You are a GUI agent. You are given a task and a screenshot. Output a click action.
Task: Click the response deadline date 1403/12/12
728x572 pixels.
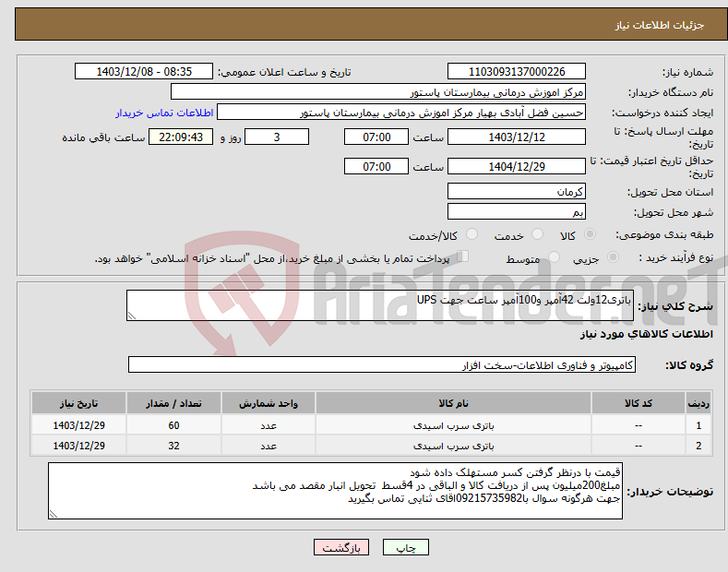(x=517, y=137)
